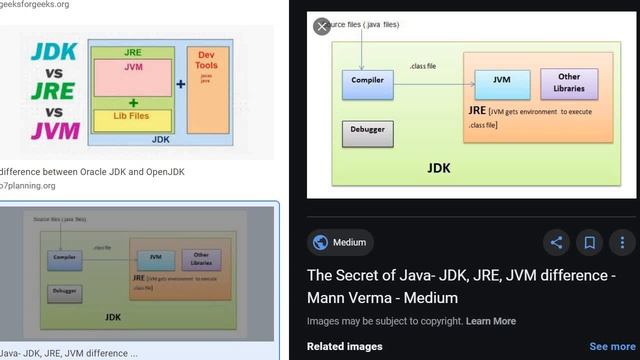Open the JDK vs JRE vs JVM thumbnail
This screenshot has height=360, width=640.
tap(137, 92)
